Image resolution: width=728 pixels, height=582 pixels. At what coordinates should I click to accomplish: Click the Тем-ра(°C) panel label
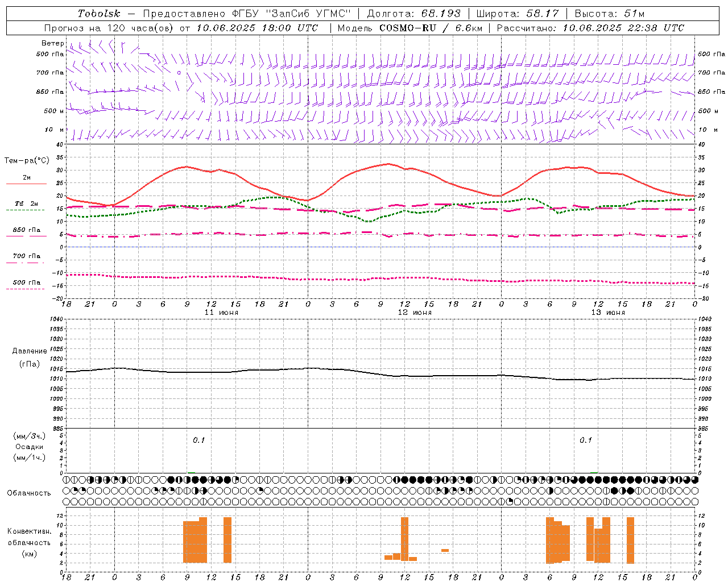27,161
